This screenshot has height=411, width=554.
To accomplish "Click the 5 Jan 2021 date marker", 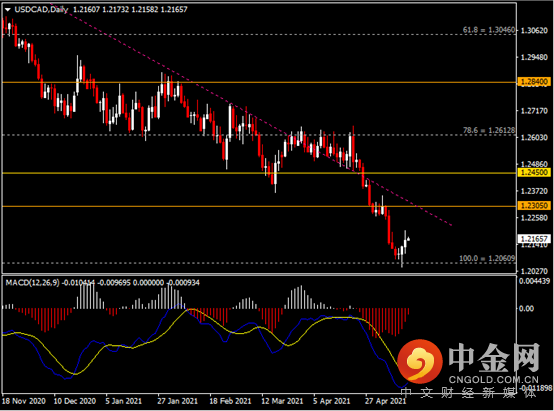I will coord(123,401).
